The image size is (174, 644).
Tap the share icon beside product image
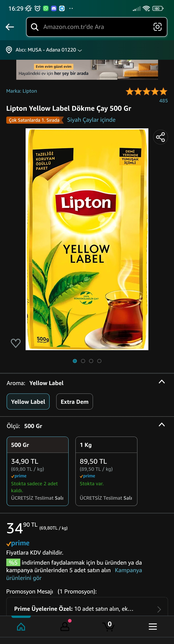160,137
